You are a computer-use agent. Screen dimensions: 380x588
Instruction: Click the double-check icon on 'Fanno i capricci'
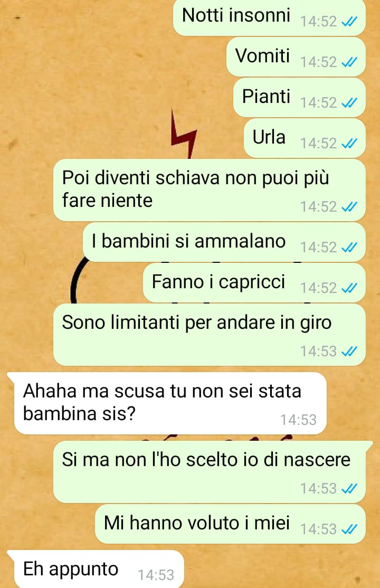pyautogui.click(x=349, y=288)
